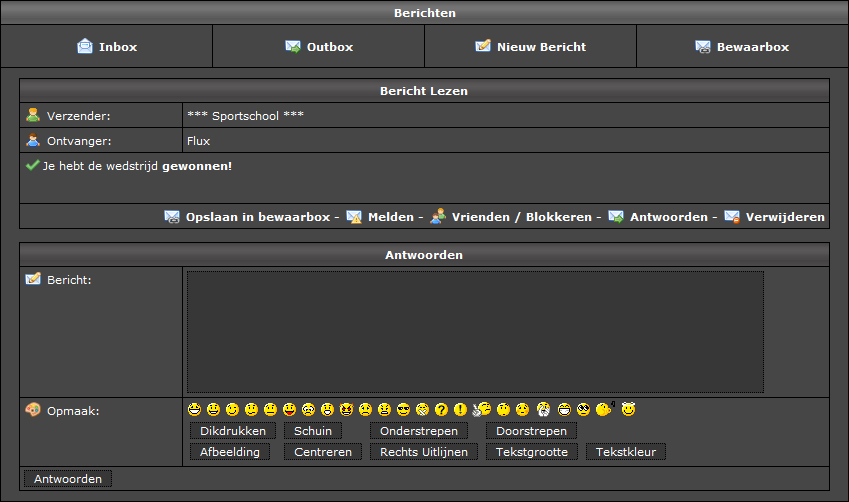Image resolution: width=849 pixels, height=502 pixels.
Task: Click the Antwoorden reply envelope icon
Action: coord(616,217)
